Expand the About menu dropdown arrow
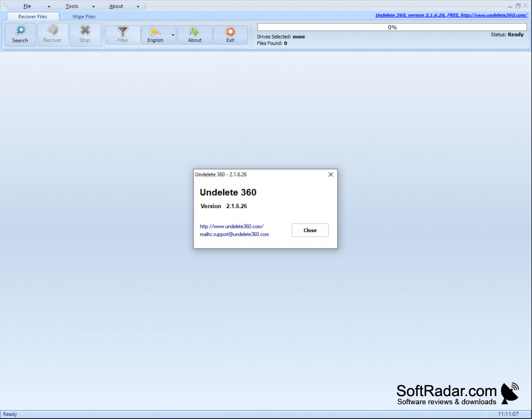The width and height of the screenshot is (532, 419). [x=138, y=7]
